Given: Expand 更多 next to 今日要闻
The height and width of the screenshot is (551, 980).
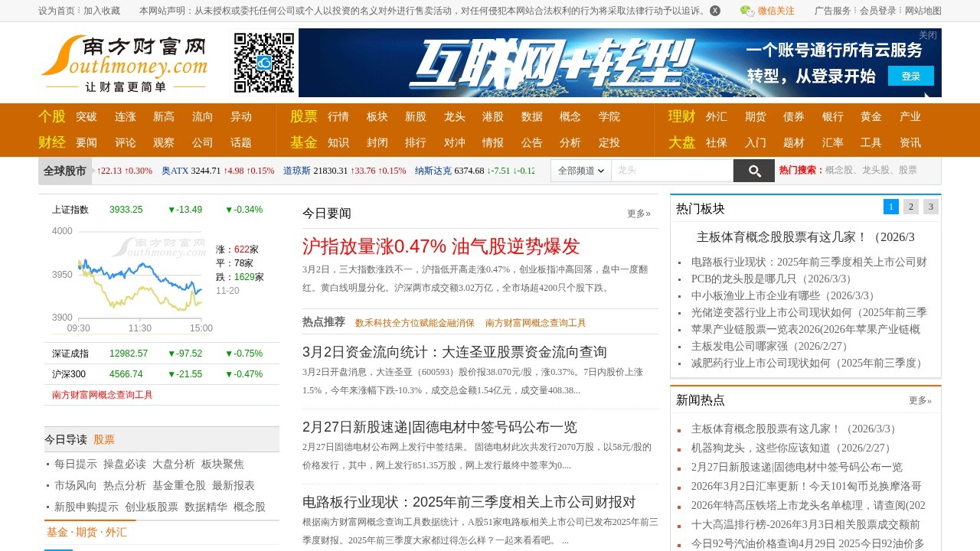Looking at the screenshot, I should pyautogui.click(x=639, y=214).
